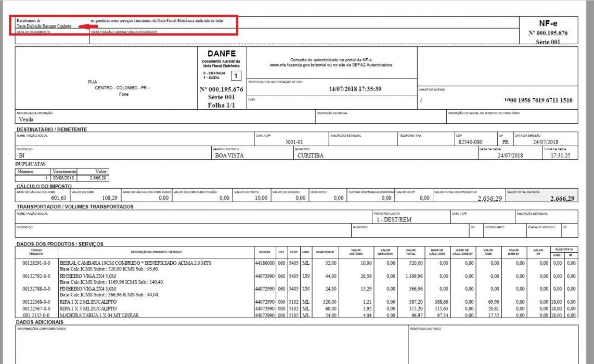The image size is (594, 364).
Task: Click the RIPA 1 X 2 ML EUCALIPTO description
Action: coord(88,302)
